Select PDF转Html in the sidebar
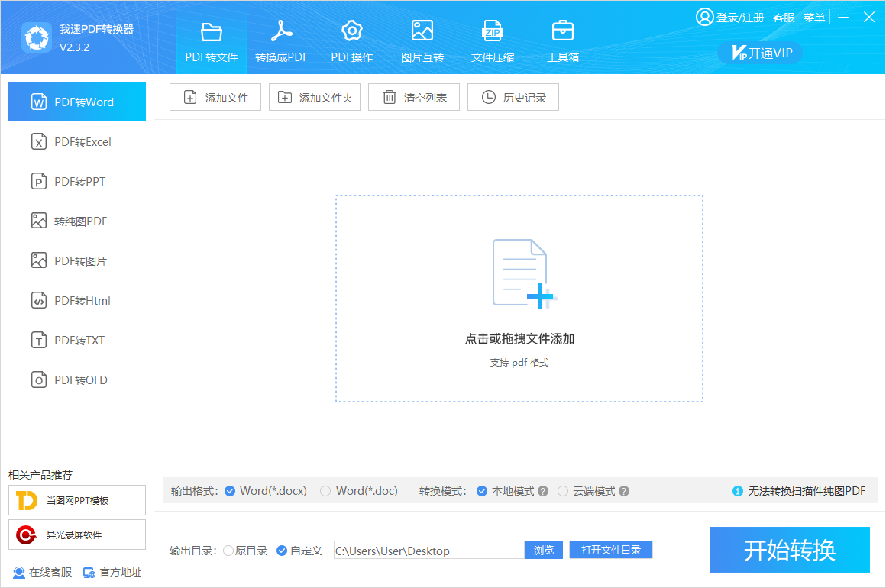The image size is (886, 588). [77, 301]
